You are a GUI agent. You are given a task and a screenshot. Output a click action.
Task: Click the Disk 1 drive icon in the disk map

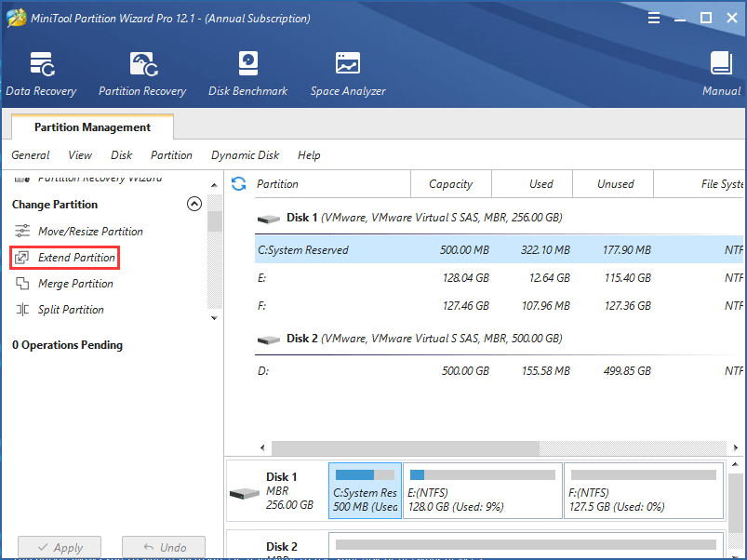pyautogui.click(x=245, y=493)
